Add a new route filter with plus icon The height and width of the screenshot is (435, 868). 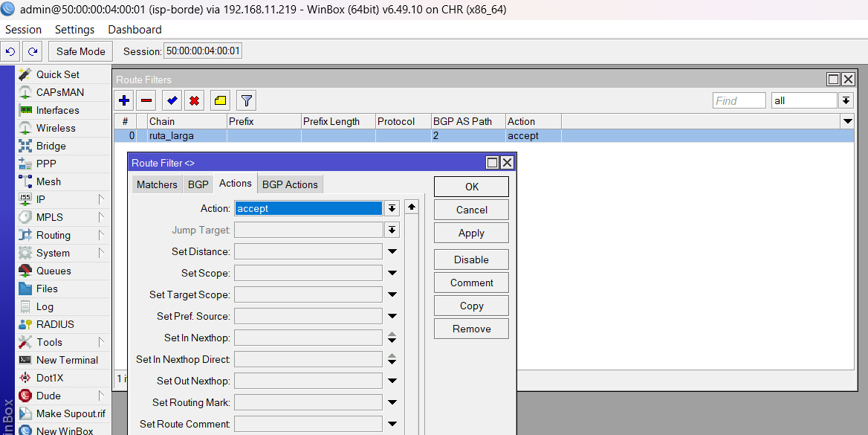(124, 100)
